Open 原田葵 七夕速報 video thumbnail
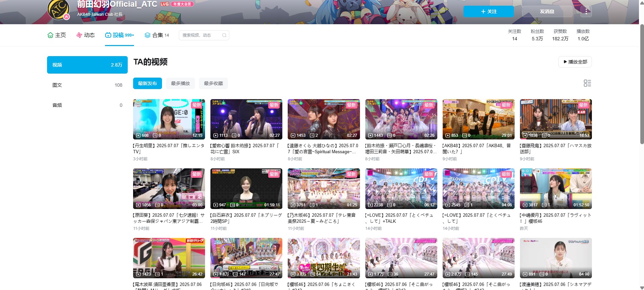644x290 pixels. [x=169, y=189]
